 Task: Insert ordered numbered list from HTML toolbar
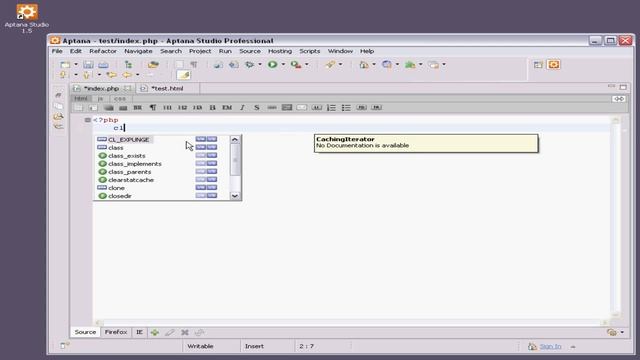click(331, 107)
